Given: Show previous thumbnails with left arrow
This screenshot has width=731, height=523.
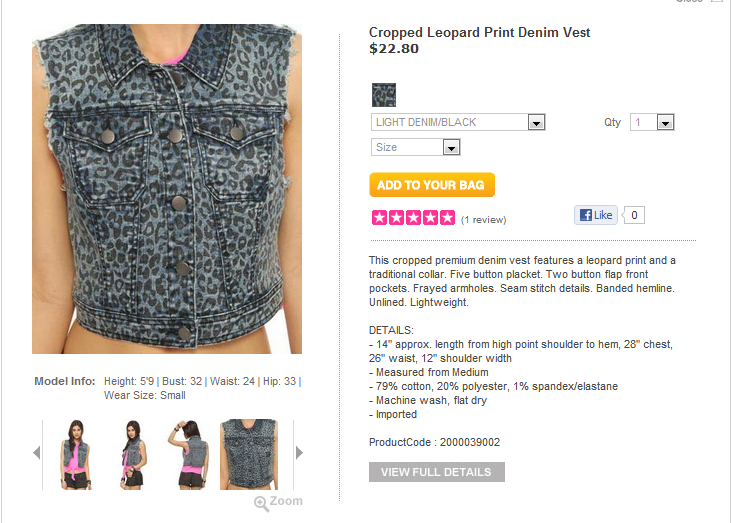Looking at the screenshot, I should point(37,453).
